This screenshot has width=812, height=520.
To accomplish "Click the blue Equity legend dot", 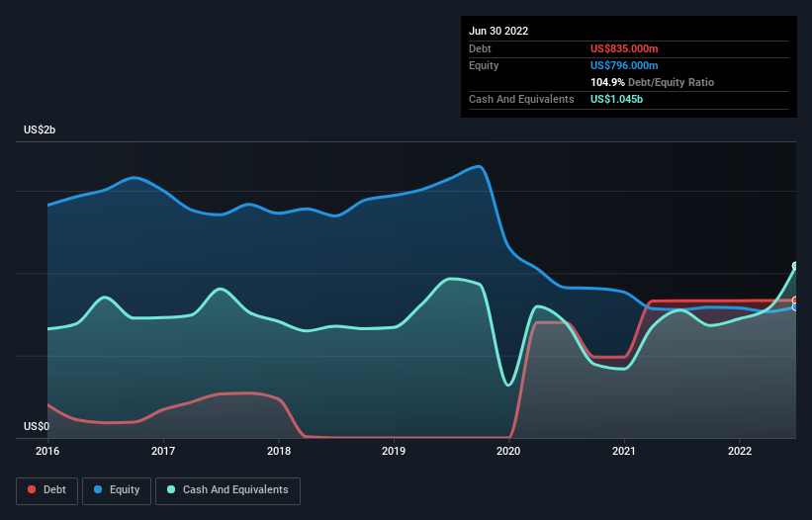I will coord(98,489).
